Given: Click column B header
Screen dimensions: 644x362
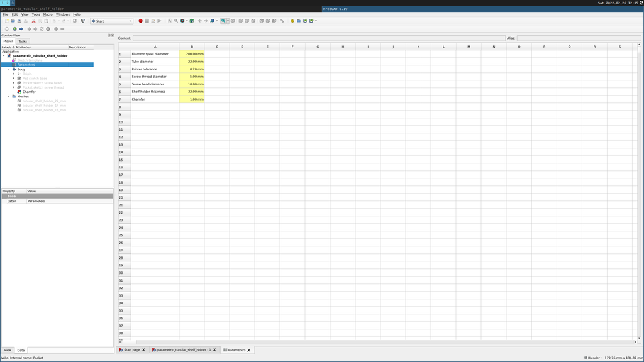Looking at the screenshot, I should 192,47.
